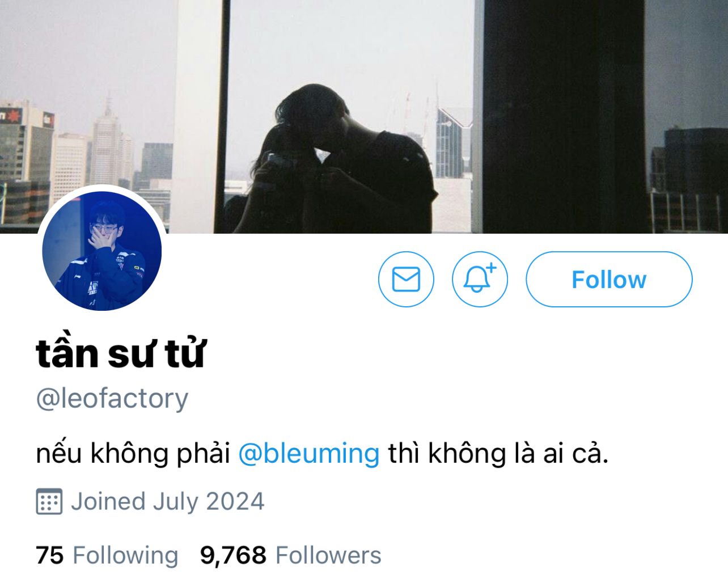Viewport: 728px width, 587px height.
Task: Tap the word Following label
Action: click(x=126, y=555)
